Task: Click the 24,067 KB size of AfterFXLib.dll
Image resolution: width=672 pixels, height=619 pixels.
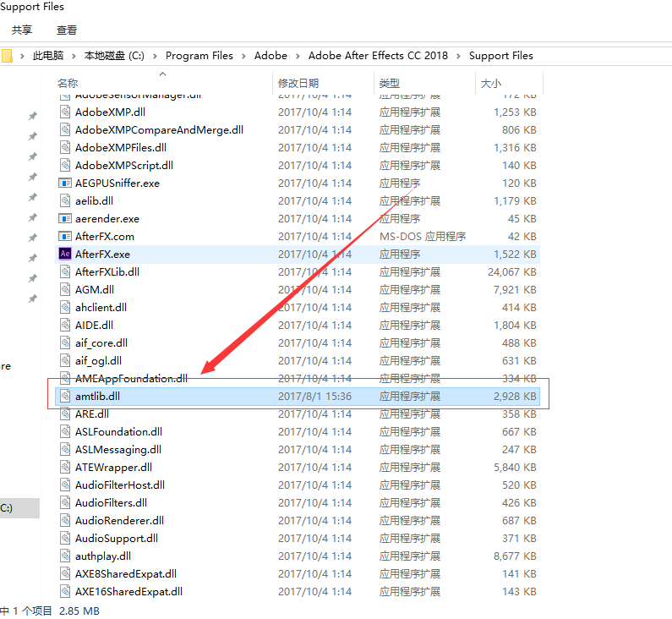Action: click(511, 271)
